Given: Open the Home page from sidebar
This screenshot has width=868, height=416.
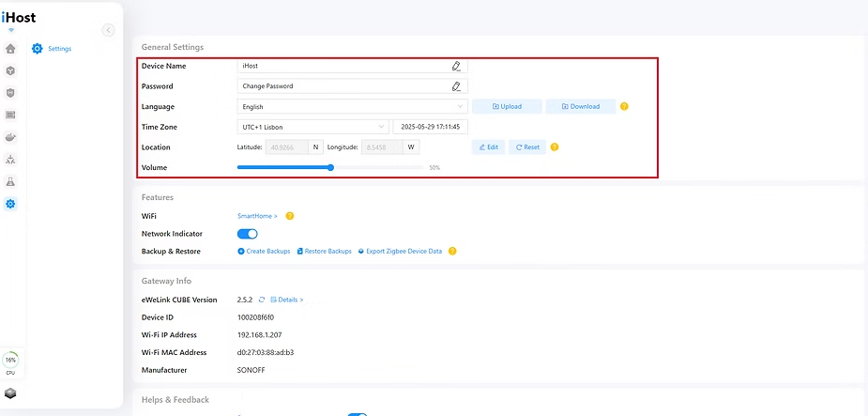Looking at the screenshot, I should (10, 49).
